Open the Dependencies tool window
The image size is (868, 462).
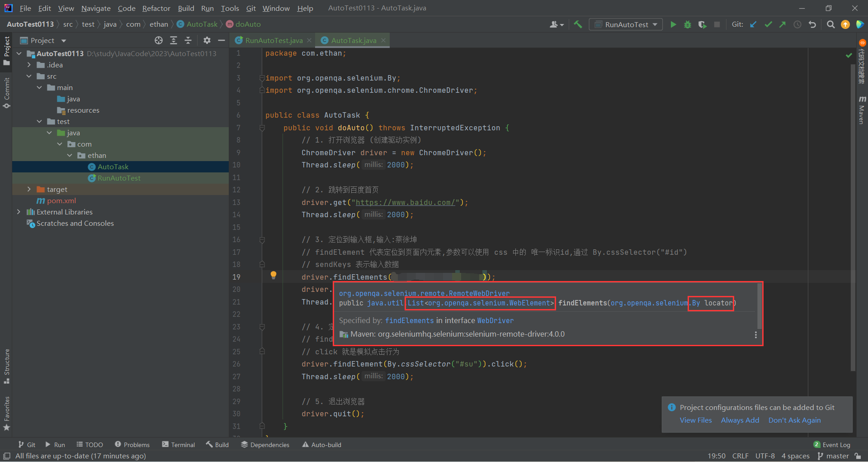(x=265, y=445)
